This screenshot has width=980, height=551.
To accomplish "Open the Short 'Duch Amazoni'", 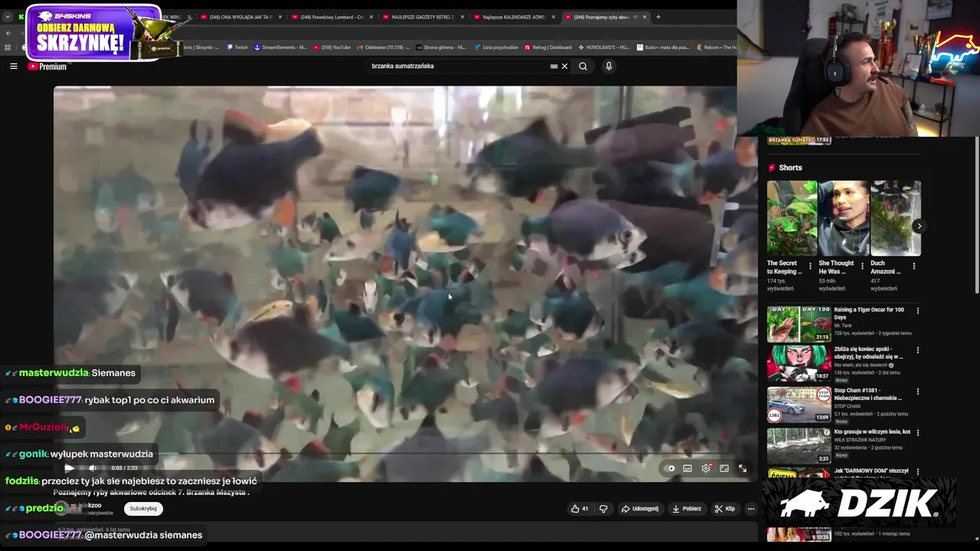I will point(896,218).
